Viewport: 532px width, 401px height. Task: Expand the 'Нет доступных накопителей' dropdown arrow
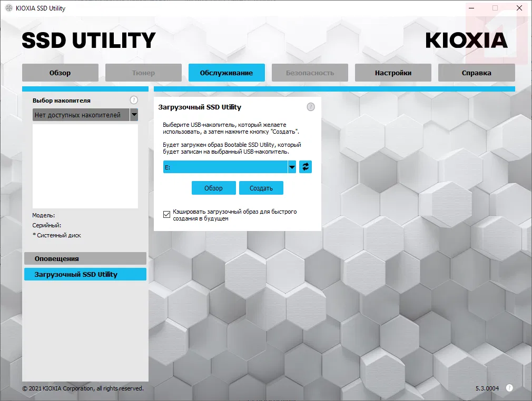[134, 115]
